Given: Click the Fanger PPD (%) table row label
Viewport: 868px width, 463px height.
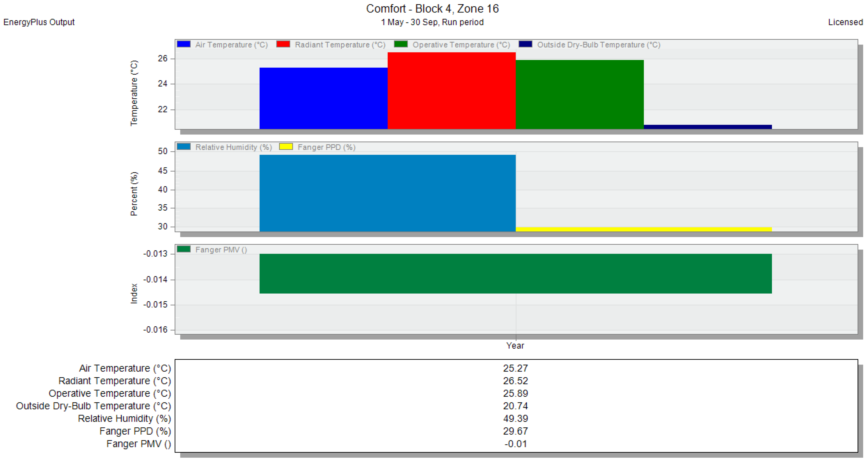Looking at the screenshot, I should coord(135,431).
